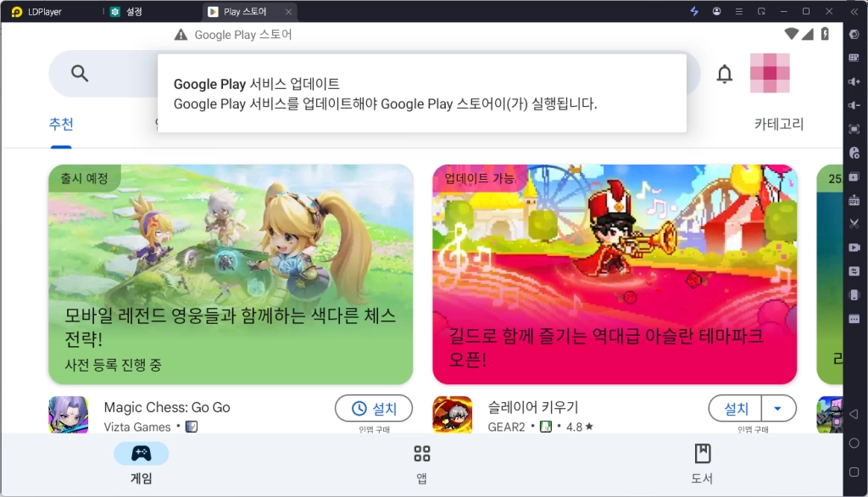Click the 슬레이어 키우기 app icon
The height and width of the screenshot is (497, 868).
[453, 415]
